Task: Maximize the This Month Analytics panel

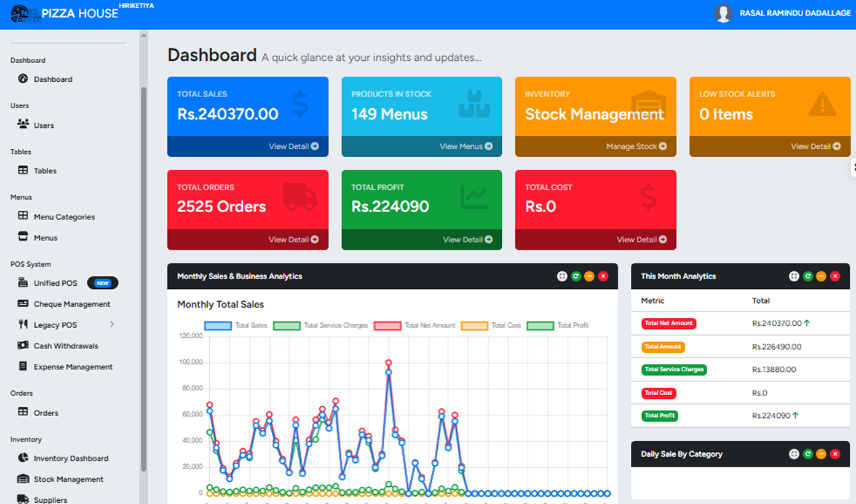Action: 794,277
